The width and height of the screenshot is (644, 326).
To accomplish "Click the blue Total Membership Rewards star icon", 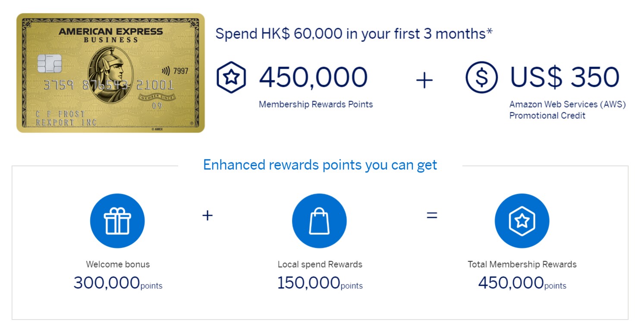I will pos(522,221).
